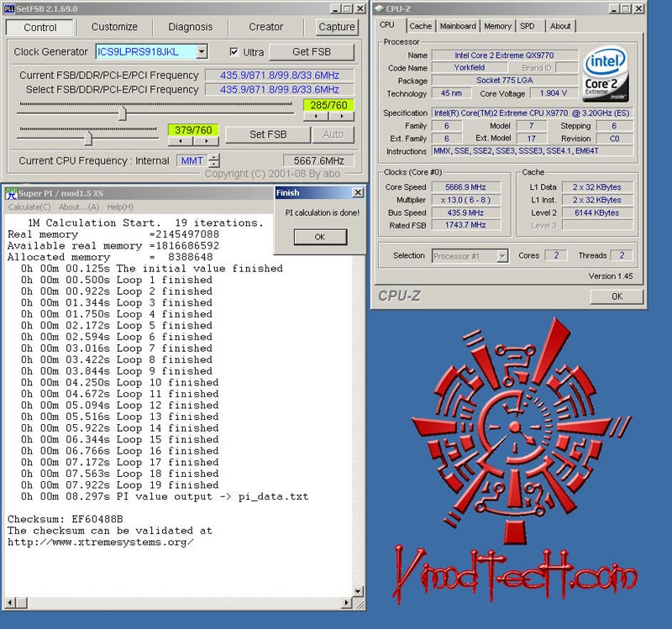Click the Super PI title bar icon
Screen dimensions: 672x629
point(11,193)
